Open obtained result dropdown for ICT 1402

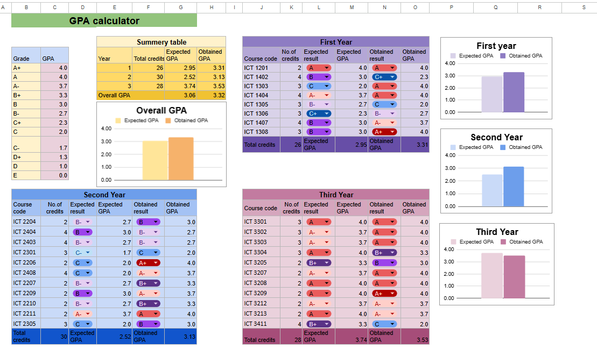384,77
